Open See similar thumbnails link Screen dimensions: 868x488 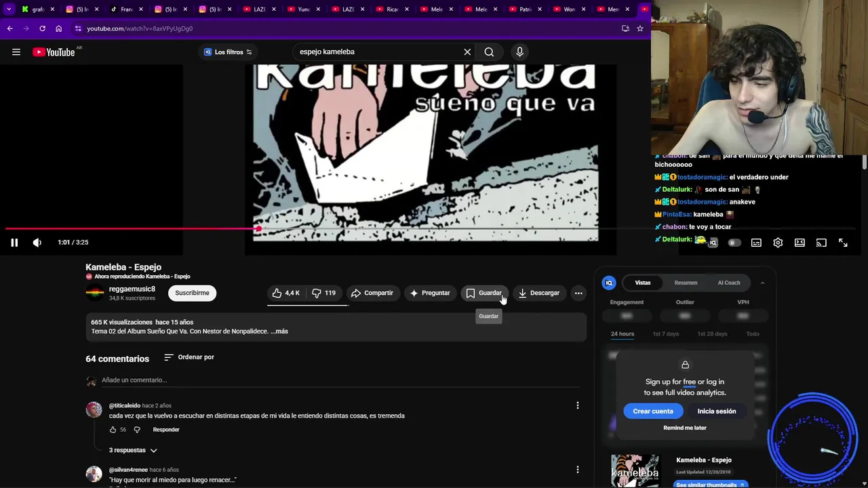click(711, 485)
